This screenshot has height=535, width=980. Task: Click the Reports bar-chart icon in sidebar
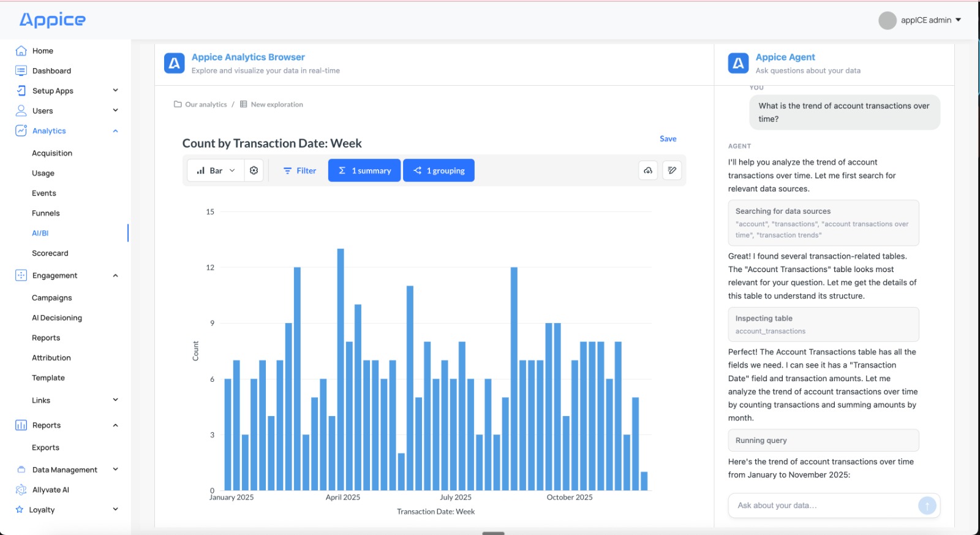click(21, 425)
